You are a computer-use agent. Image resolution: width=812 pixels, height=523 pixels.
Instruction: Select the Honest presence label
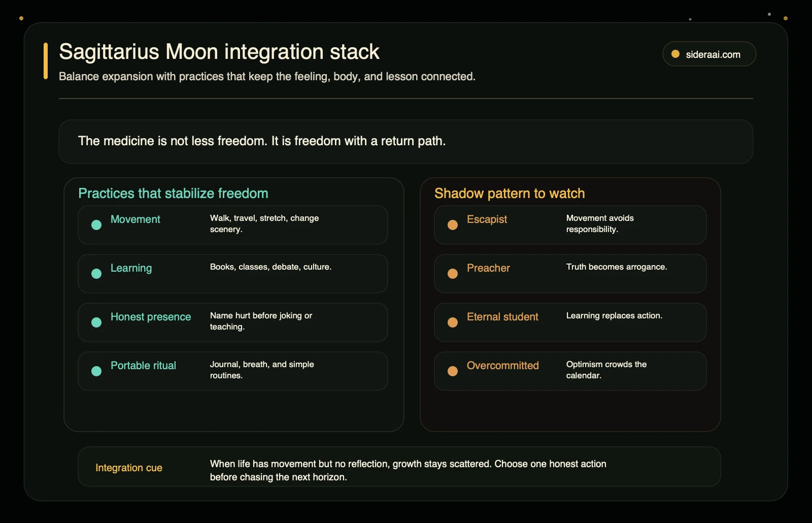[x=151, y=317]
